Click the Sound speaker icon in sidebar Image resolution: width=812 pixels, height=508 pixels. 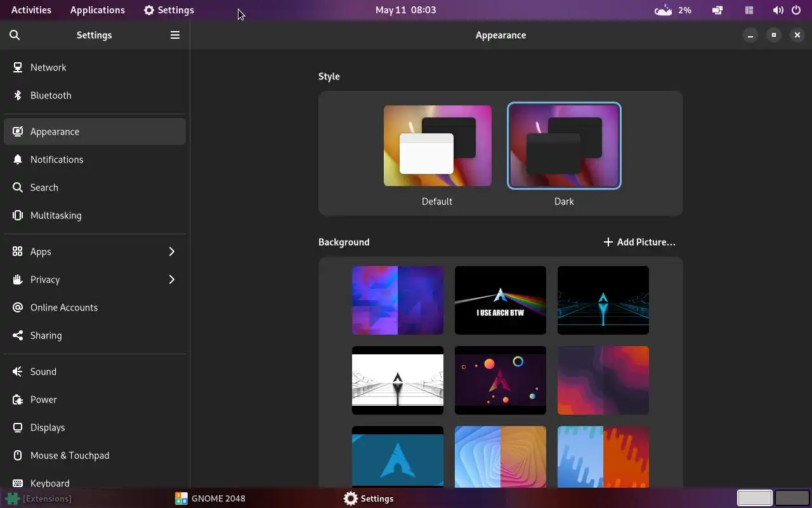pos(18,371)
